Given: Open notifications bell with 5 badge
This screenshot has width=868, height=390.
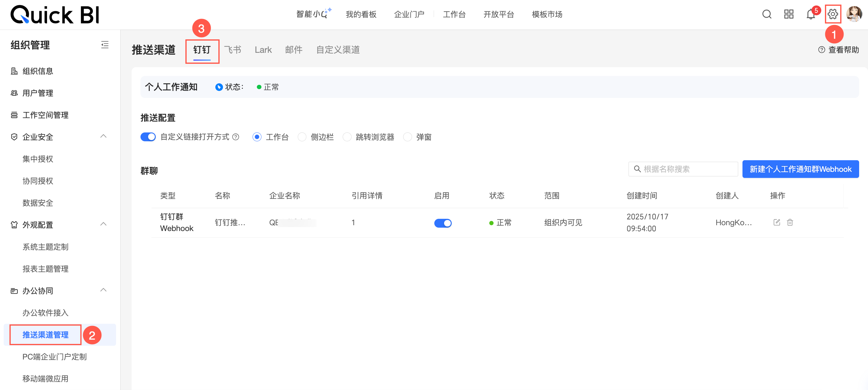Looking at the screenshot, I should (810, 14).
